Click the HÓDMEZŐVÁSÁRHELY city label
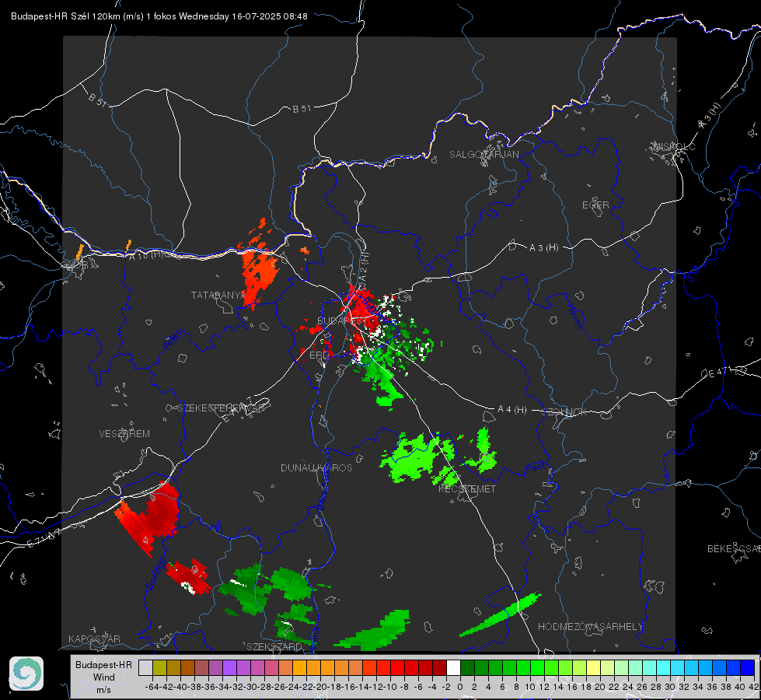 click(590, 627)
